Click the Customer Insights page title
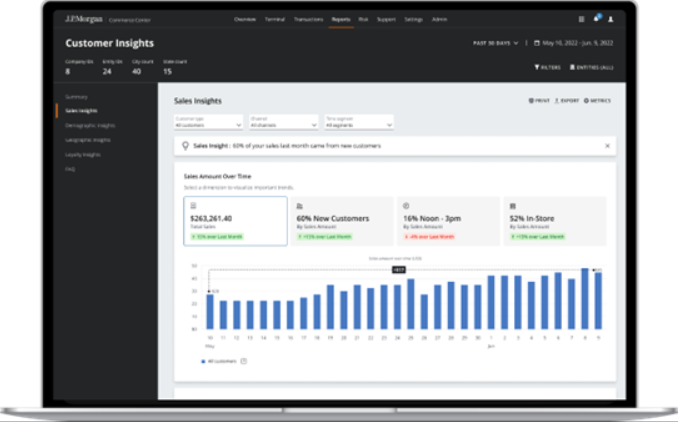Image resolution: width=678 pixels, height=422 pixels. (x=109, y=43)
